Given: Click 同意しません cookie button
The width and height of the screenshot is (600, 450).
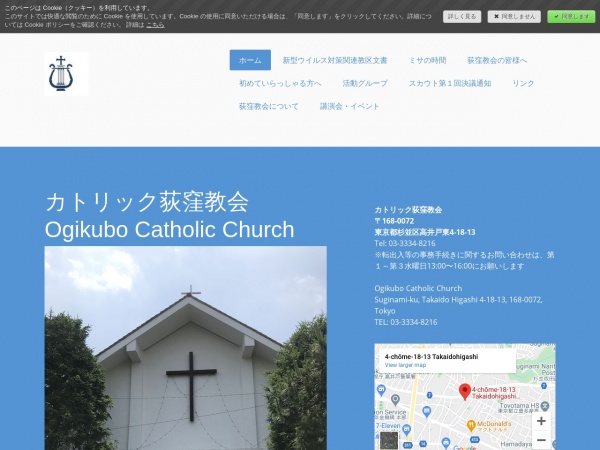Looking at the screenshot, I should [514, 16].
